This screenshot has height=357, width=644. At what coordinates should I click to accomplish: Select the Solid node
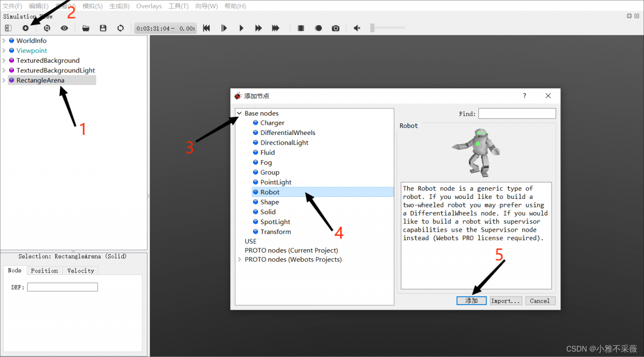click(x=268, y=212)
